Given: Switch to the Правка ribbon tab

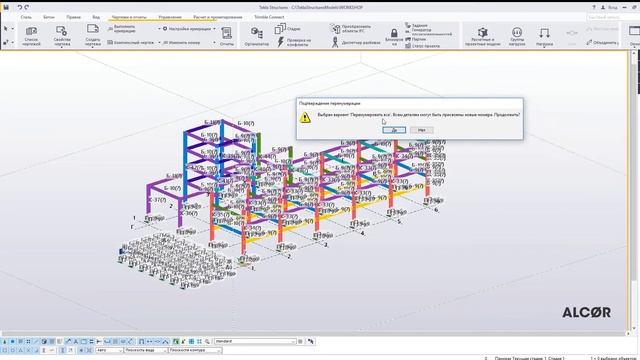Looking at the screenshot, I should (x=73, y=17).
